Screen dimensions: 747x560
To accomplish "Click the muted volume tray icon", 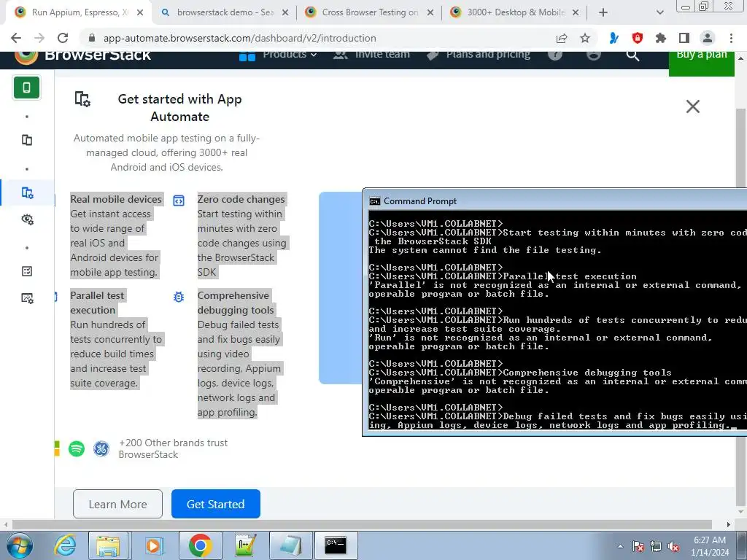I will 673,547.
